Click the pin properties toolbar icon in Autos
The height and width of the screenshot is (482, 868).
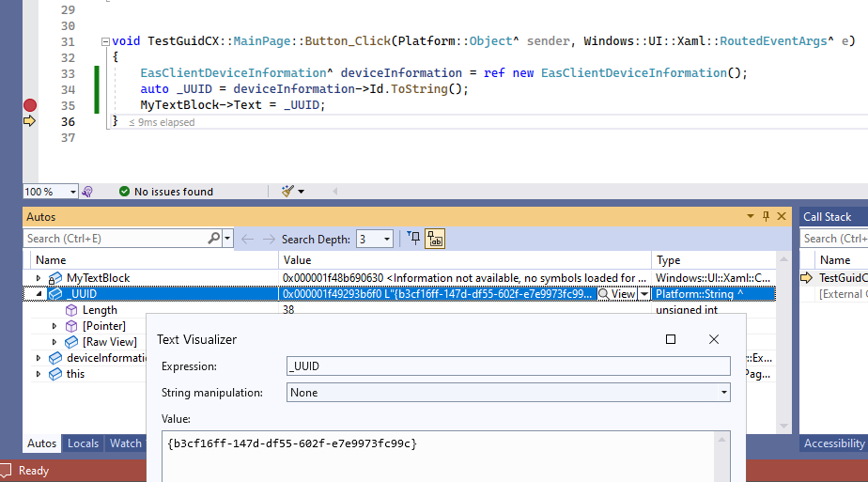(x=413, y=239)
